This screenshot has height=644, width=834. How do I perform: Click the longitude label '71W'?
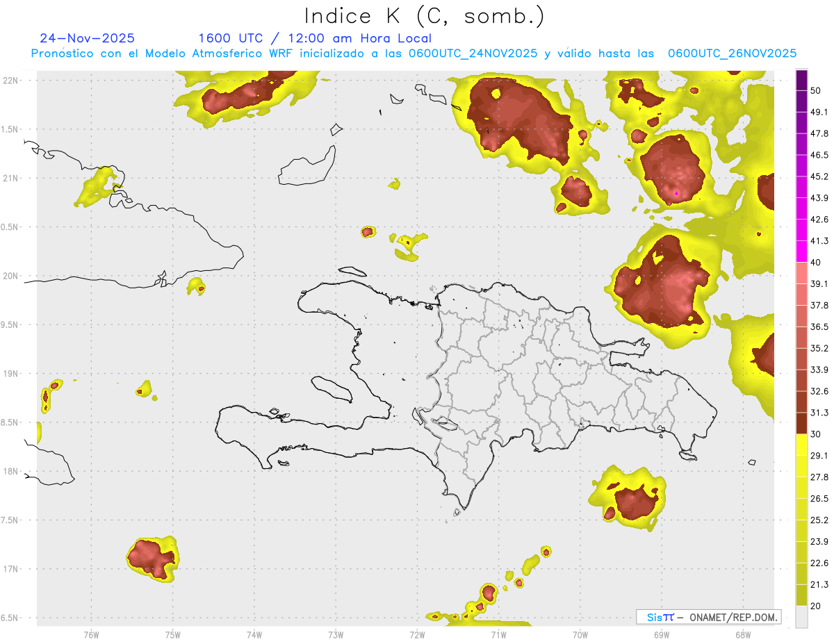[x=498, y=635]
